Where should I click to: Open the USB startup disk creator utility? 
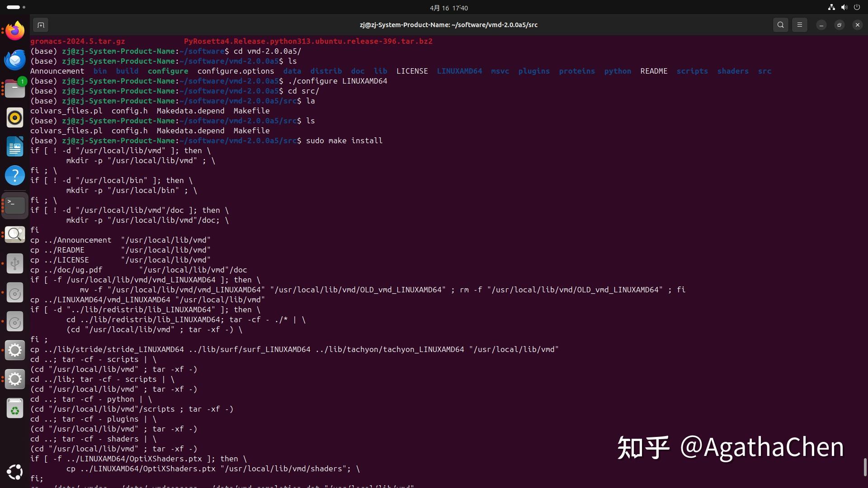[15, 263]
